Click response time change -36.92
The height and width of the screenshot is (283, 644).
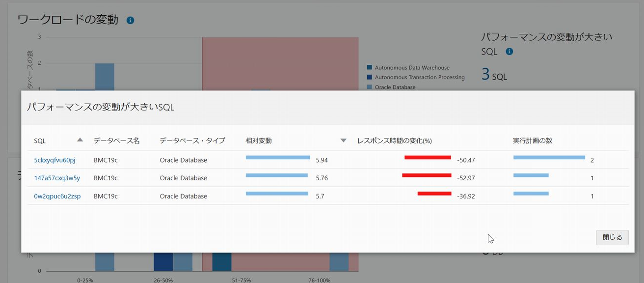click(466, 196)
